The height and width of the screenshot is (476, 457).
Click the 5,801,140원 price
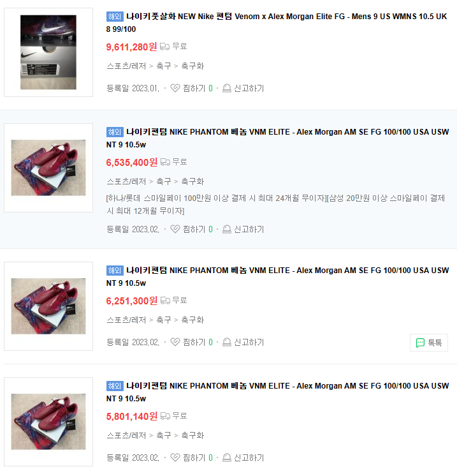(131, 416)
